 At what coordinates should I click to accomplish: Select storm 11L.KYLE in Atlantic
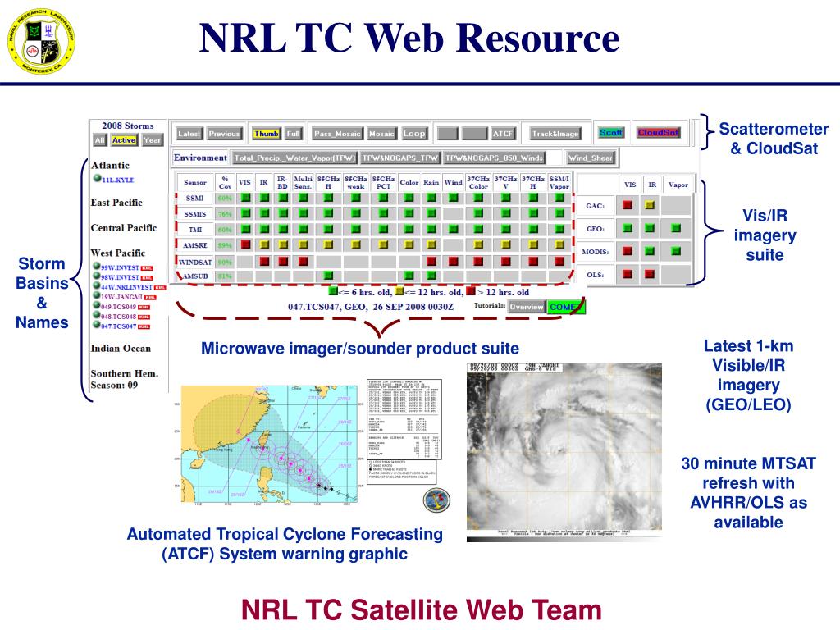[x=118, y=180]
